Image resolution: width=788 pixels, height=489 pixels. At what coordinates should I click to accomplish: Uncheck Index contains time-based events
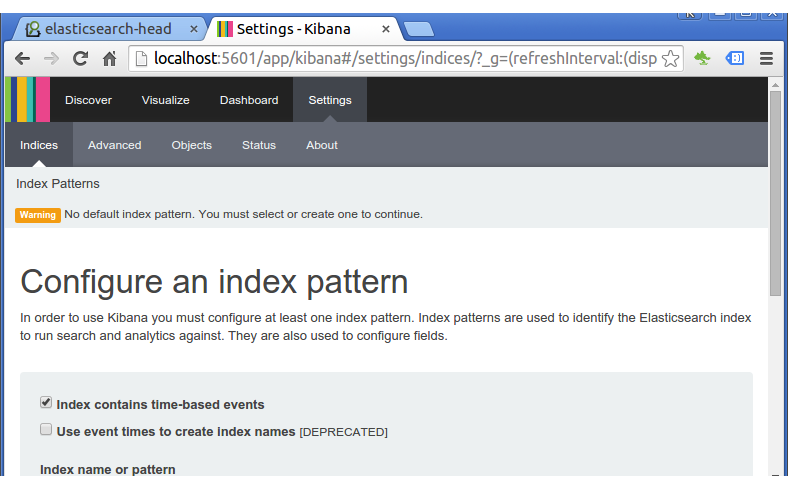click(x=46, y=403)
